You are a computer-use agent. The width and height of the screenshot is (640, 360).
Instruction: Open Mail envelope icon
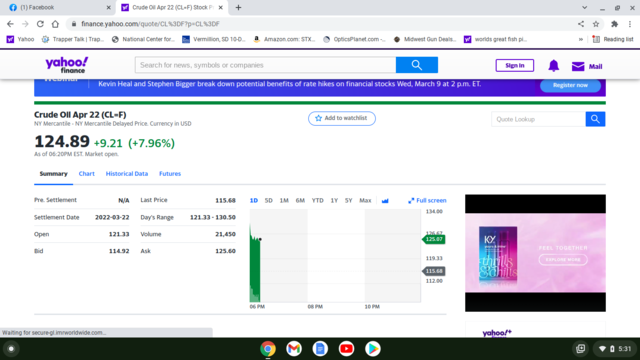(578, 66)
